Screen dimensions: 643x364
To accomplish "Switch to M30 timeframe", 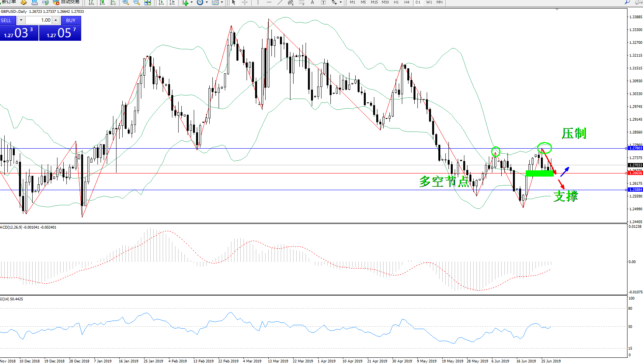I will tap(385, 2).
